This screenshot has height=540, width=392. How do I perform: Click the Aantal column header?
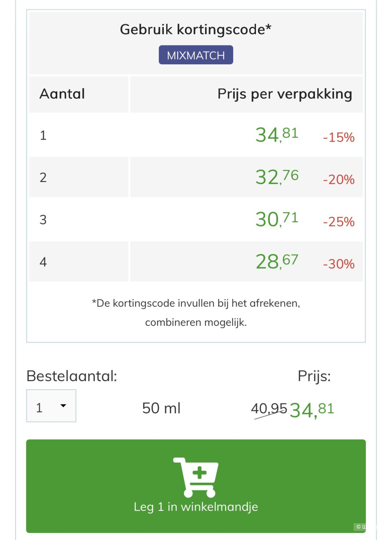click(x=62, y=94)
